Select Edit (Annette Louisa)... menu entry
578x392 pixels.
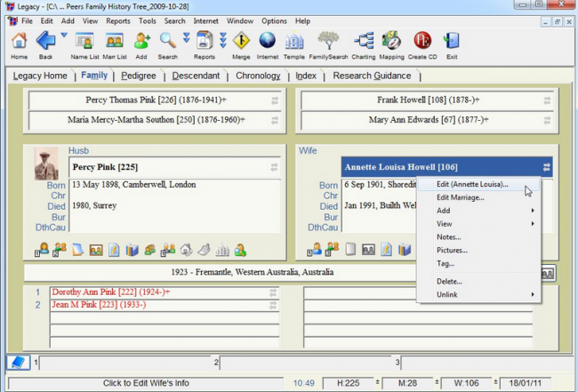472,185
